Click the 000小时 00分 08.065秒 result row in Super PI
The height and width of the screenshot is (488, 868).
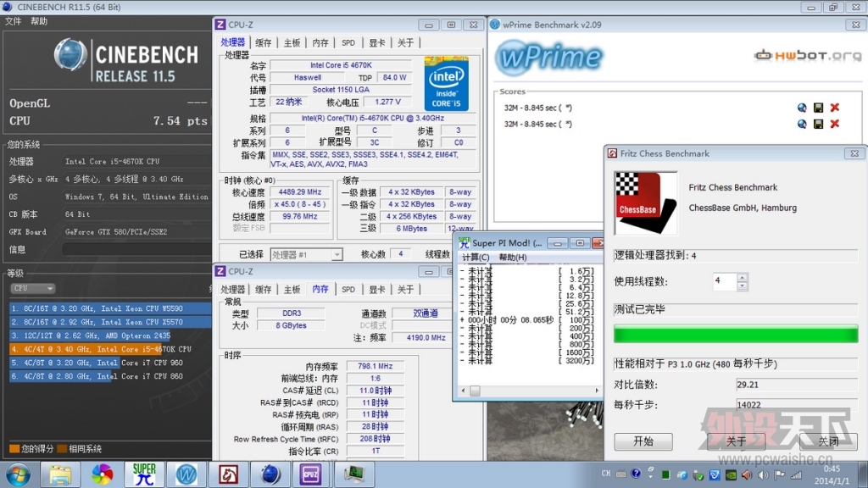coord(526,319)
